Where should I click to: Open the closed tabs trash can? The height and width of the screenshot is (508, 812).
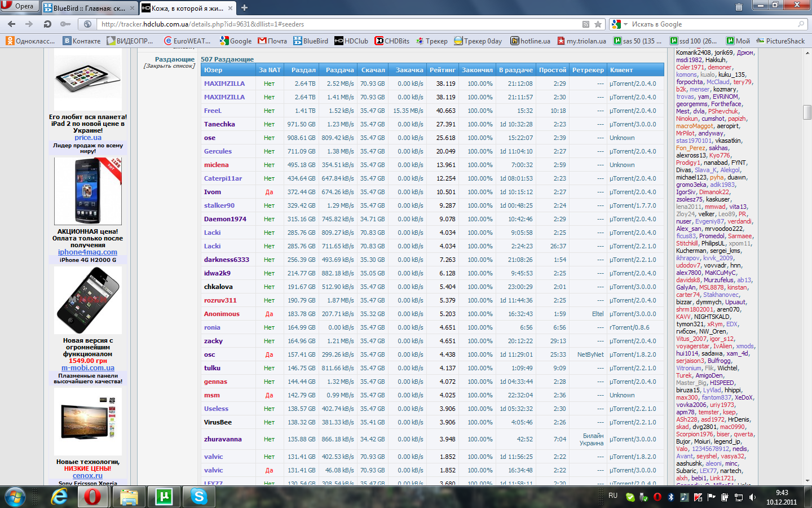pos(739,7)
